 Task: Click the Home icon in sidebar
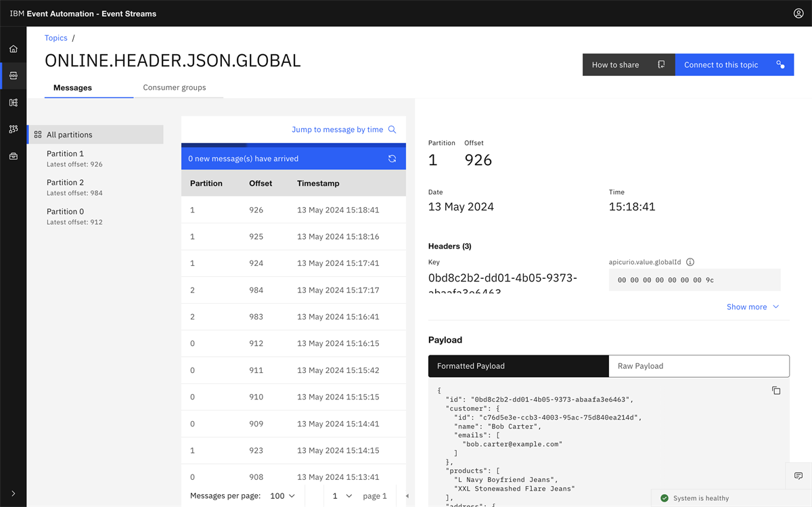tap(14, 49)
